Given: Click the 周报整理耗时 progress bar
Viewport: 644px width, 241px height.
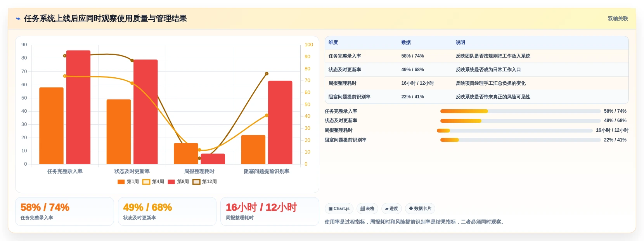Looking at the screenshot, I should click(515, 131).
